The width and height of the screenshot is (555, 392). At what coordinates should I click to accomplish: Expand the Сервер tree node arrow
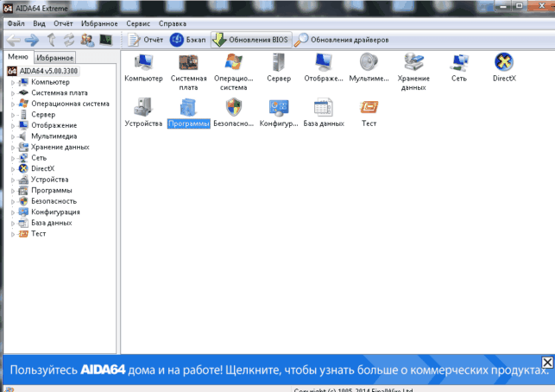(x=13, y=115)
